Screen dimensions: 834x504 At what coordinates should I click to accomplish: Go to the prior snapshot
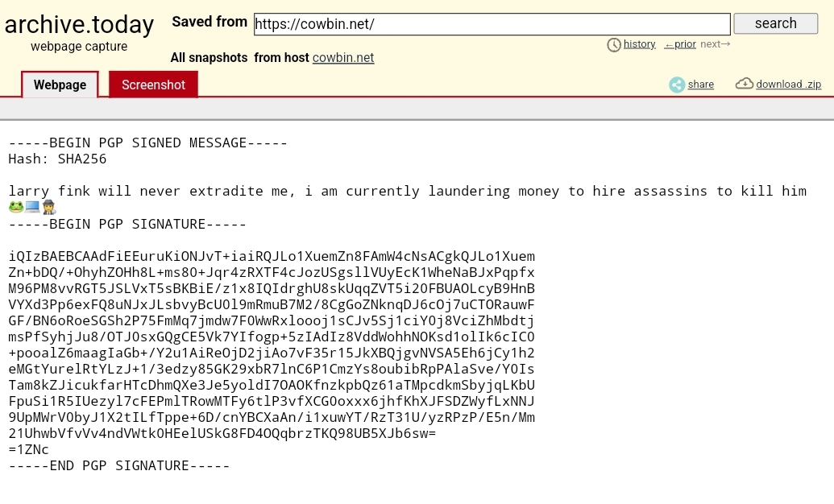[680, 44]
